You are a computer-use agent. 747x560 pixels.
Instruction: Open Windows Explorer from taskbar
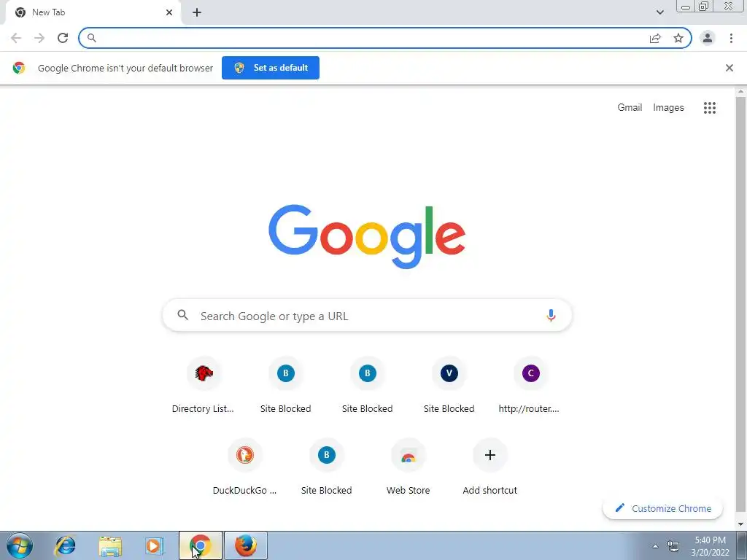coord(109,545)
